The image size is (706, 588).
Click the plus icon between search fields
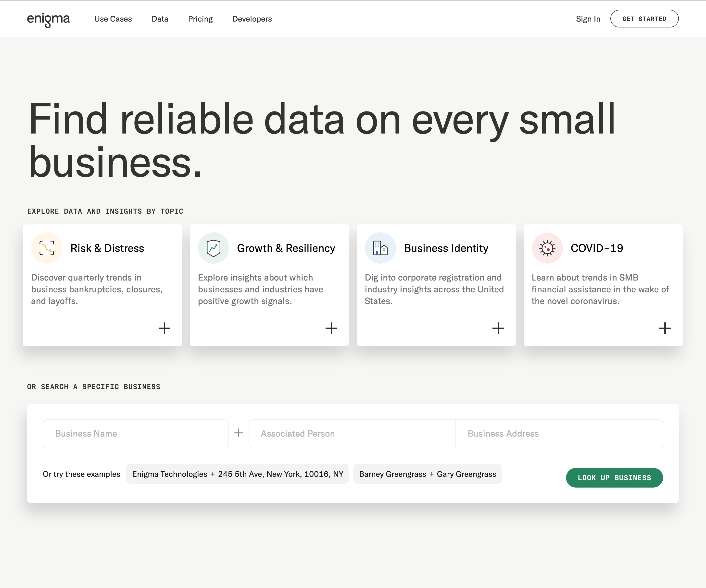239,433
